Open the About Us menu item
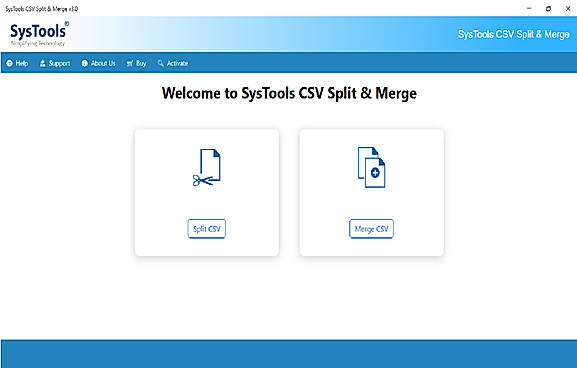Viewport: 577px width, 368px height. click(x=98, y=63)
